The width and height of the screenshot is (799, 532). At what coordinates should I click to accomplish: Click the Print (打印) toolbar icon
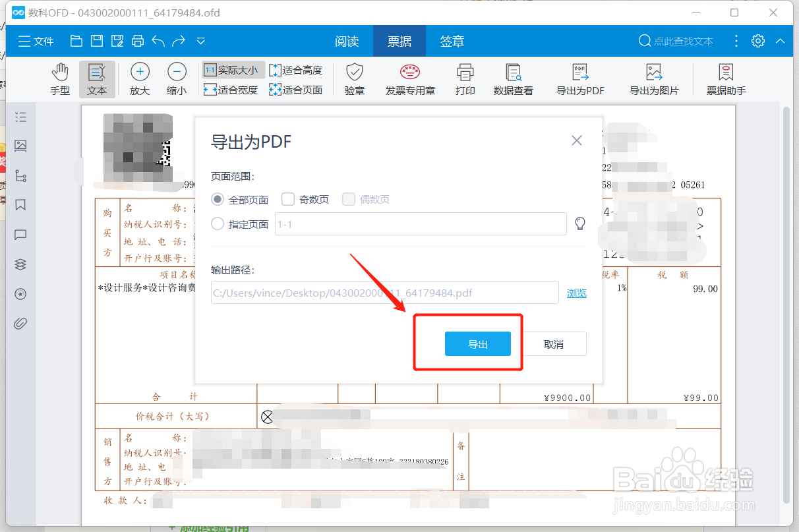(465, 78)
